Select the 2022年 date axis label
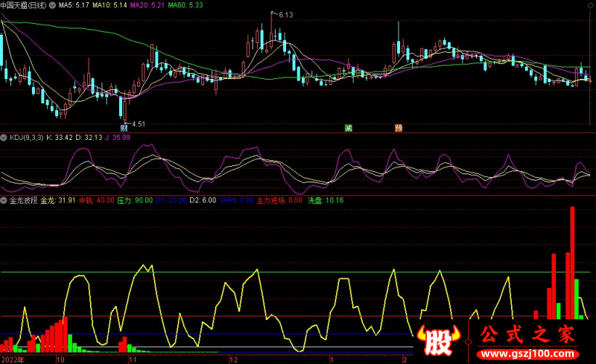The height and width of the screenshot is (364, 596). [x=13, y=358]
